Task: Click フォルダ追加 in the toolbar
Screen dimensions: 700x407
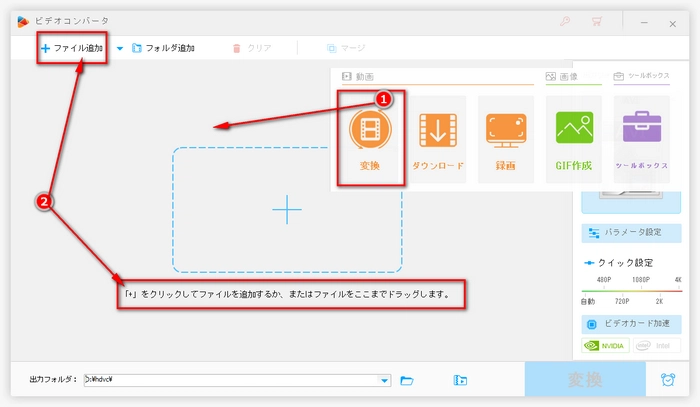Action: pos(163,48)
